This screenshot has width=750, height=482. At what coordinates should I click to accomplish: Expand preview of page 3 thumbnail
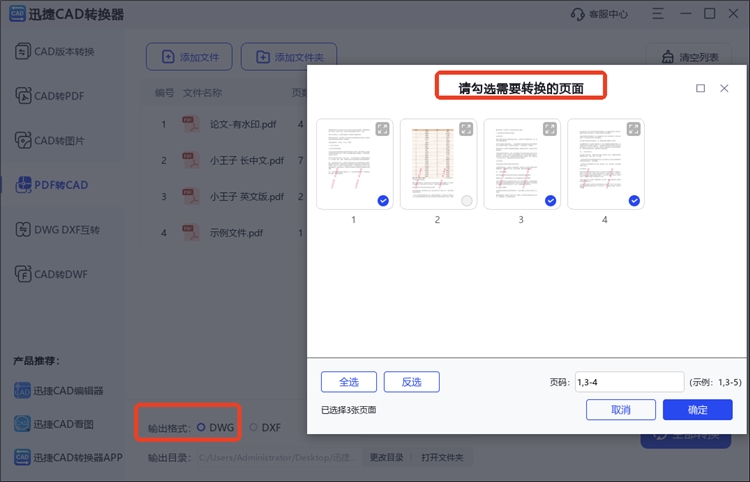(x=550, y=129)
